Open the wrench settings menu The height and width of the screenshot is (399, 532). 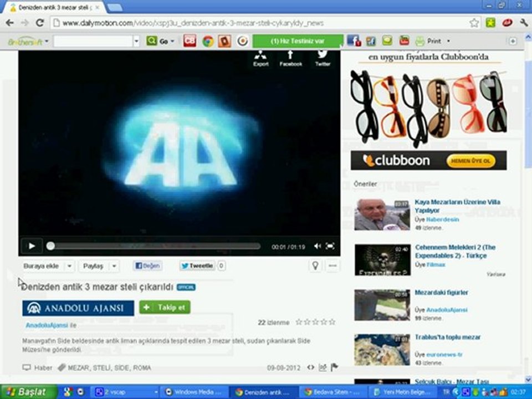tap(524, 23)
